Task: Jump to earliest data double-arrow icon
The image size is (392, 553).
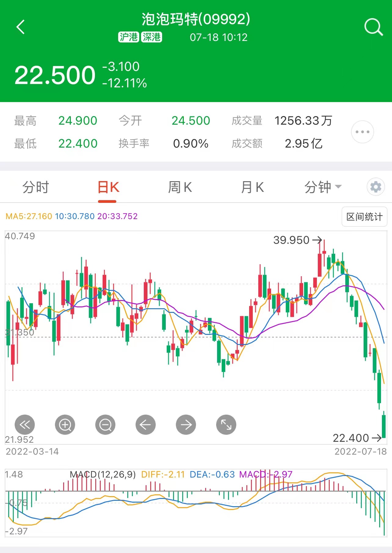Action: point(25,424)
